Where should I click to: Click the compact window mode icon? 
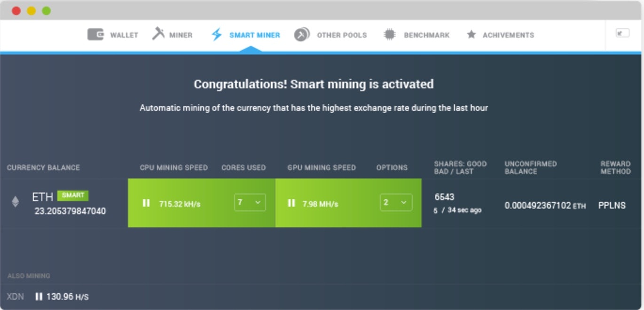[x=622, y=33]
